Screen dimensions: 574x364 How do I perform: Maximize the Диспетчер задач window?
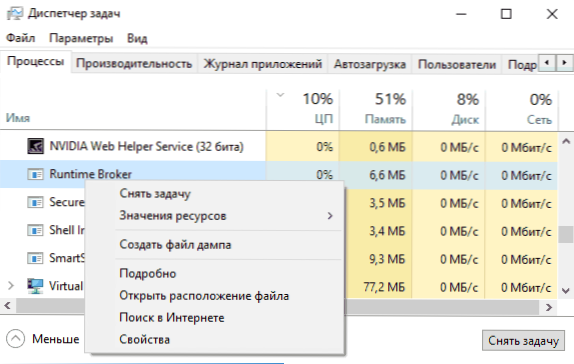[x=506, y=14]
